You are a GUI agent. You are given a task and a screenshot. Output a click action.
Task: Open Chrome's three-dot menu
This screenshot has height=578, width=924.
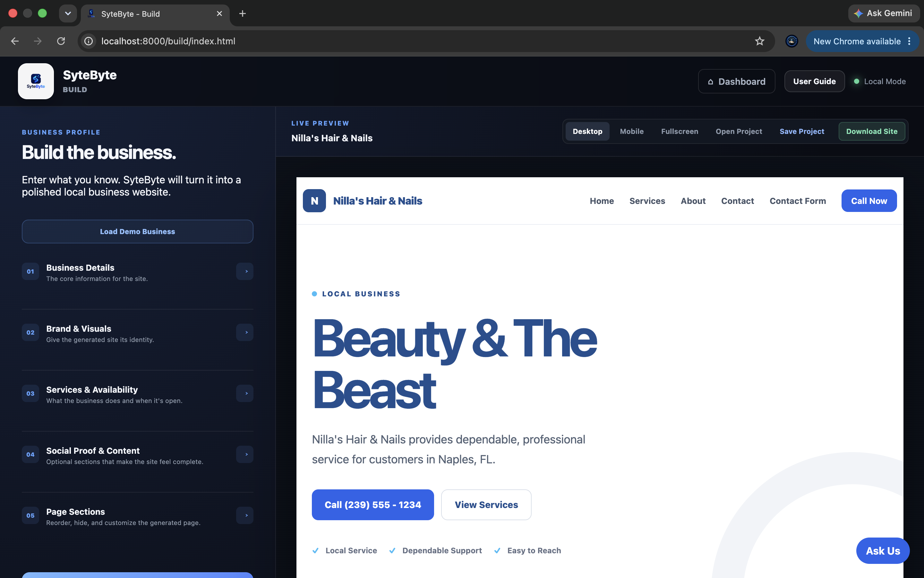tap(910, 41)
